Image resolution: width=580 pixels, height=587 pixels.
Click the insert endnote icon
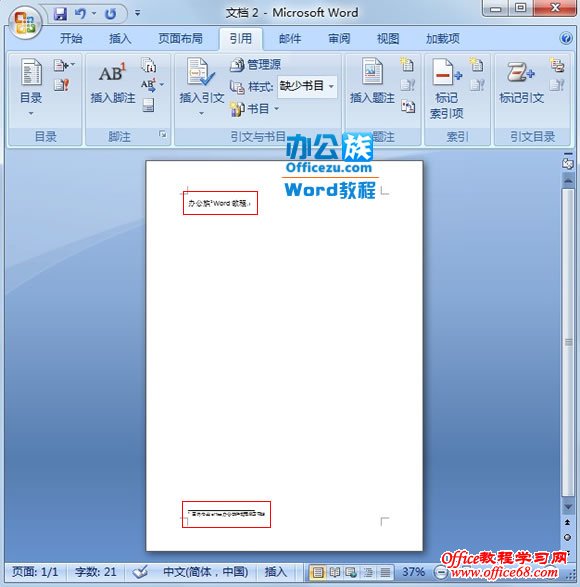click(x=149, y=65)
